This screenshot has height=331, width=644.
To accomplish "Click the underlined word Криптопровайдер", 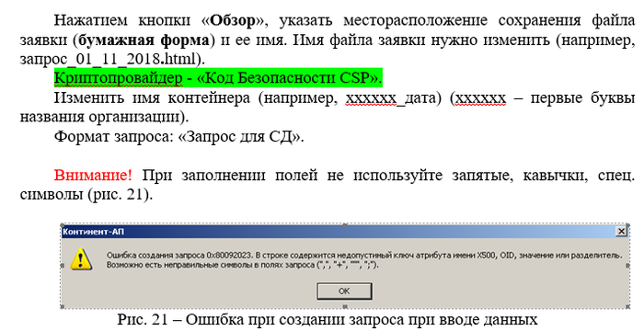I will [x=118, y=77].
